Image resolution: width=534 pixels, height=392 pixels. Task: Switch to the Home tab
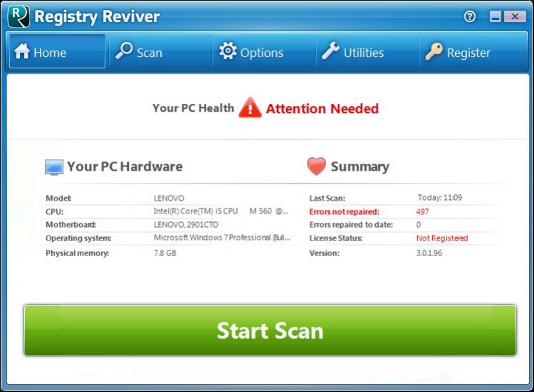[x=57, y=51]
